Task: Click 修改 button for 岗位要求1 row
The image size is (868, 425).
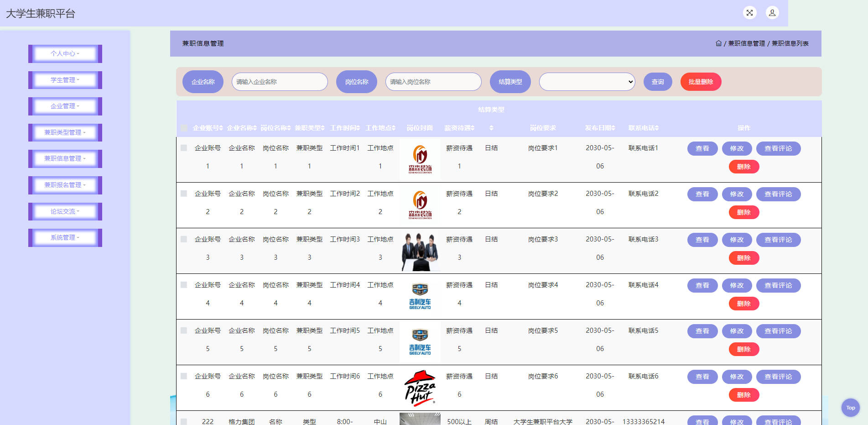Action: (737, 148)
